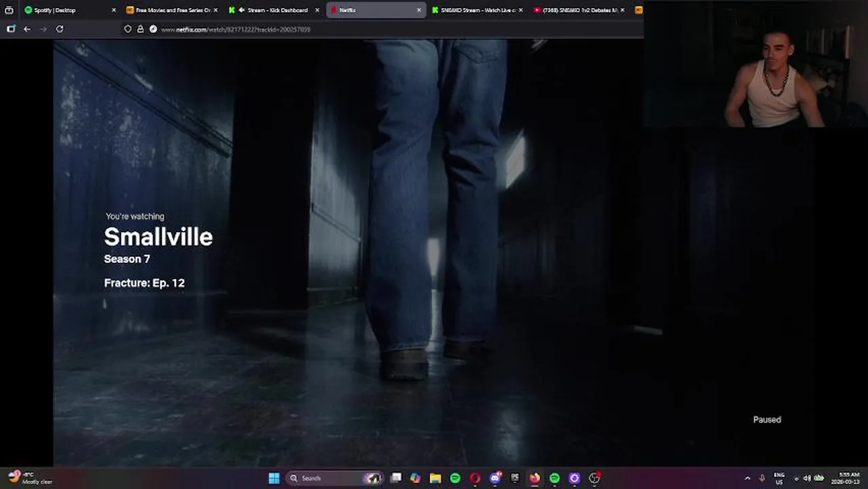Viewport: 868px width, 489px height.
Task: Open the purple circular app on the taskbar
Action: point(575,478)
